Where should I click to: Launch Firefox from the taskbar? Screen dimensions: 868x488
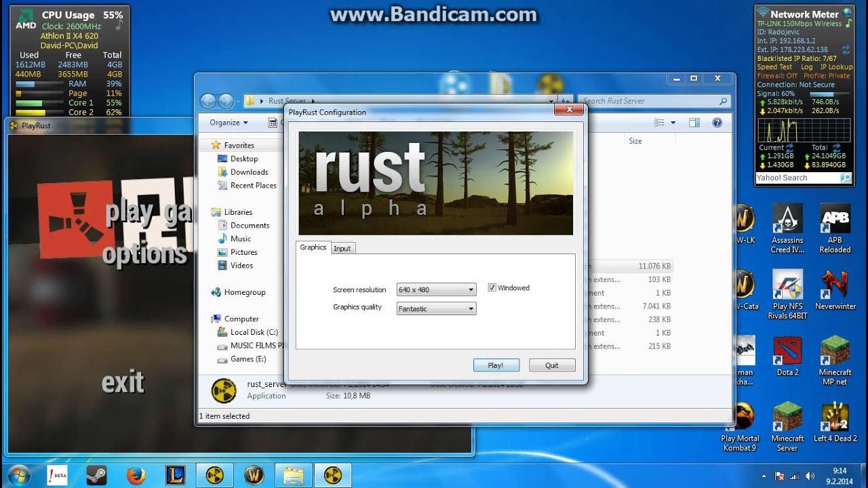tap(136, 475)
